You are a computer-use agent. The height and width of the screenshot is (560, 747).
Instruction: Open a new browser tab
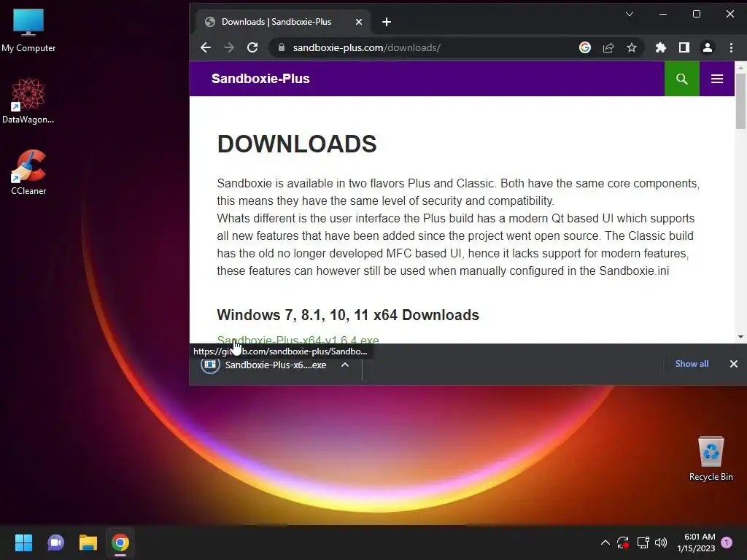[x=387, y=22]
